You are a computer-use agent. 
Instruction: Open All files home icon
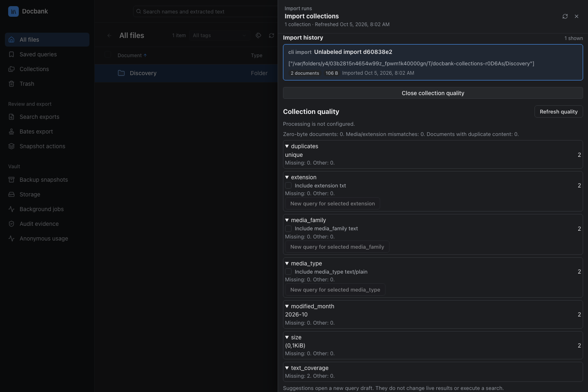(11, 40)
